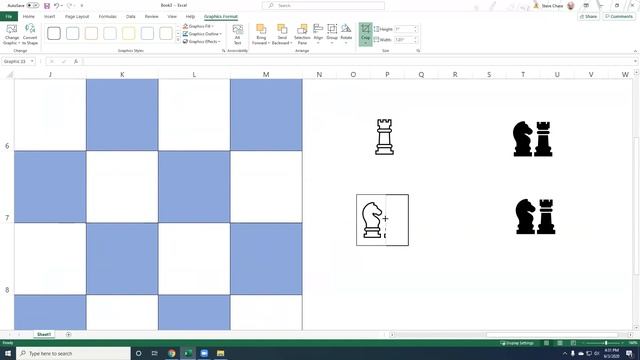Switch to Normal view icon
The width and height of the screenshot is (640, 360).
point(546,343)
